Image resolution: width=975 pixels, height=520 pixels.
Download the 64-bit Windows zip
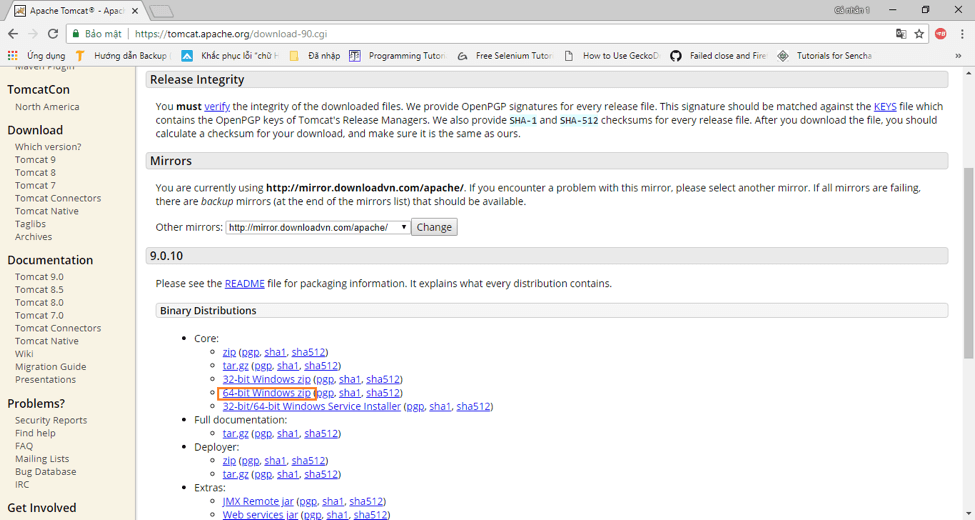point(267,392)
